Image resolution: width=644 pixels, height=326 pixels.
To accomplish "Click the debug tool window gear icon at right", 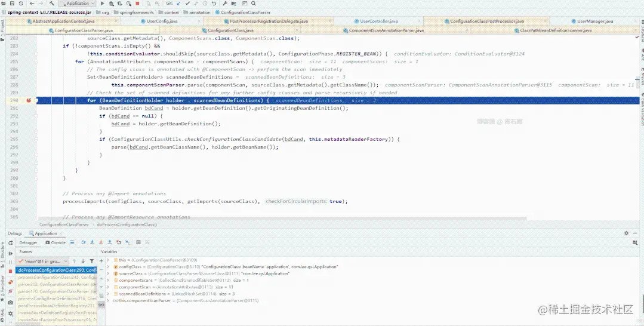I will point(626,233).
